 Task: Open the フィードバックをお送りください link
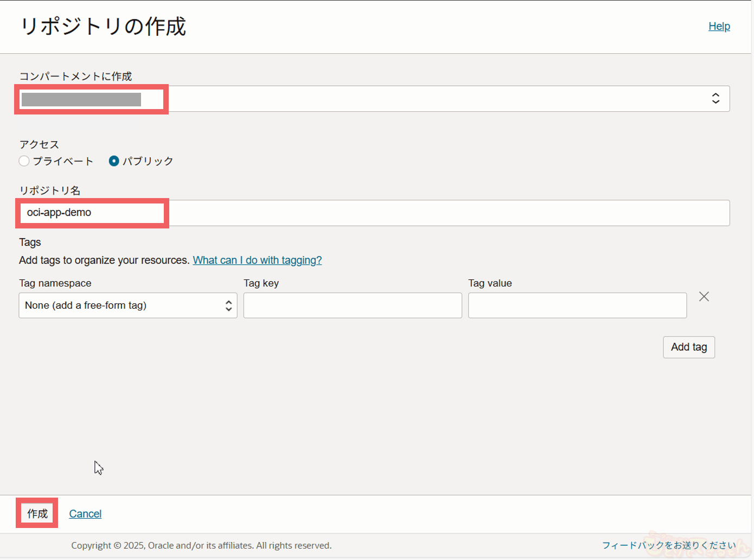(x=668, y=545)
